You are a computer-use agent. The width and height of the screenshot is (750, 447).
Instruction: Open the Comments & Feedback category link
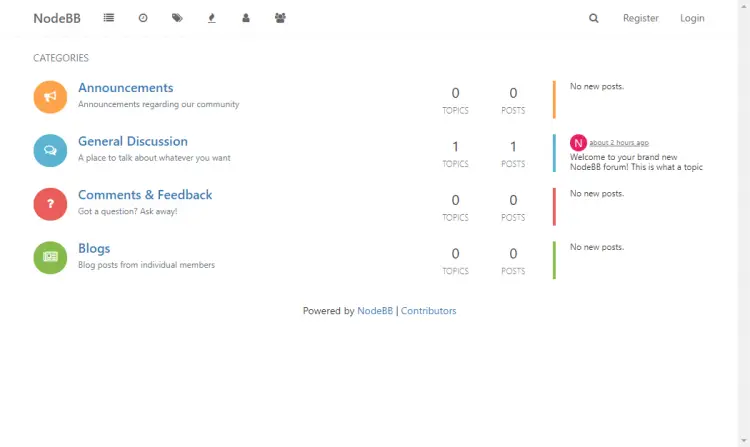(145, 195)
